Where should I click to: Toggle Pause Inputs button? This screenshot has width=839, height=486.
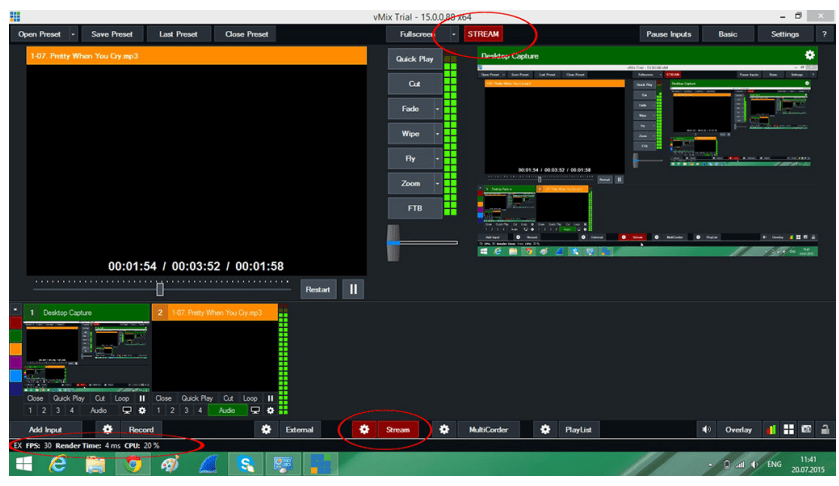tap(668, 34)
